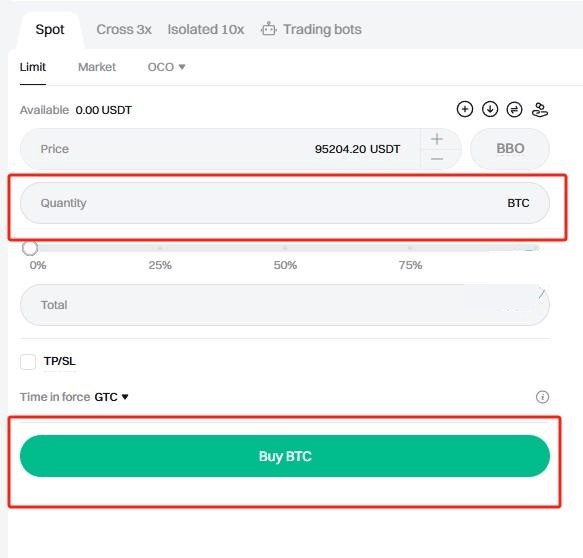Viewport: 583px width, 558px height.
Task: Click the green Buy BTC button
Action: (x=285, y=456)
